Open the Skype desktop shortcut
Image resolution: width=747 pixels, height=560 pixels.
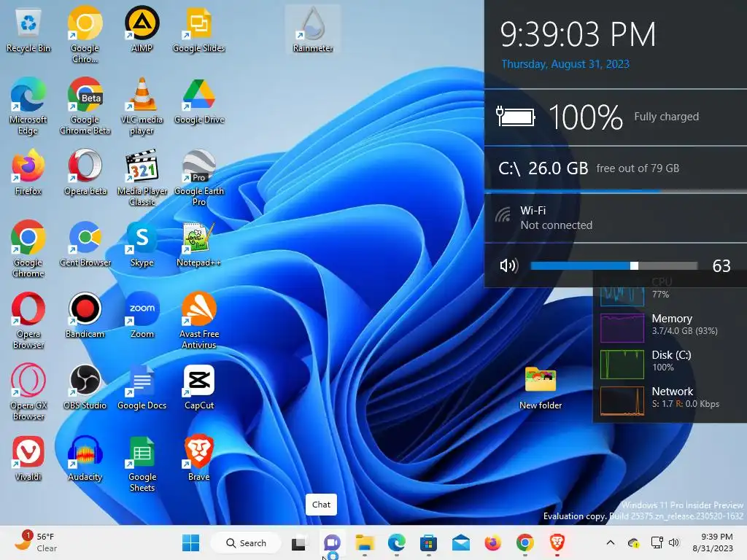pos(142,245)
